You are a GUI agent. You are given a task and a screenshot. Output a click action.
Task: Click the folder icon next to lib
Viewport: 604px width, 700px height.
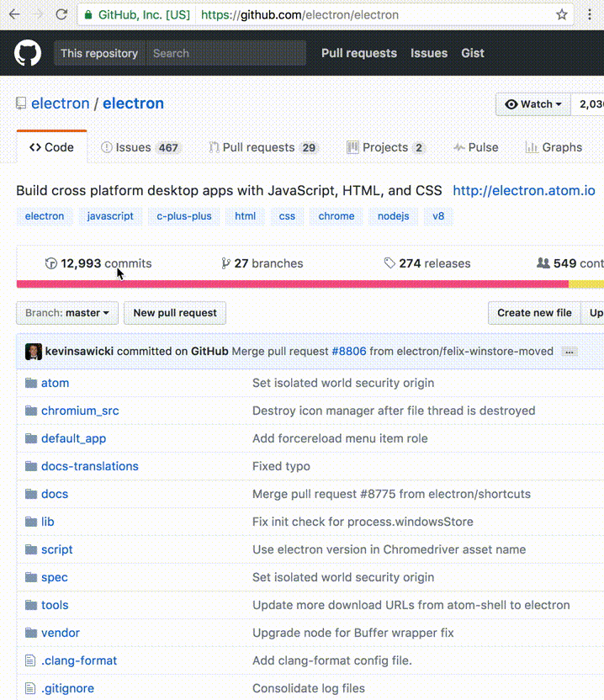tap(31, 522)
